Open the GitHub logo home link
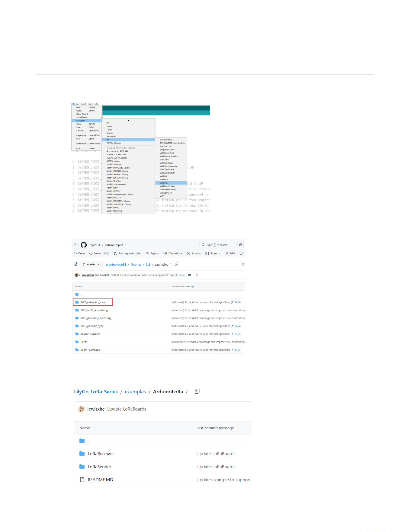The width and height of the screenshot is (411, 532). (x=84, y=245)
